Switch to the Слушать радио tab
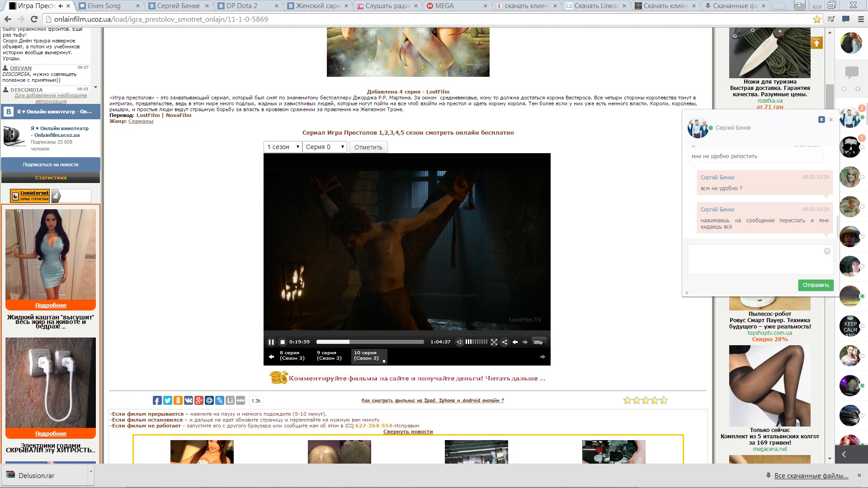This screenshot has height=488, width=868. click(x=387, y=6)
